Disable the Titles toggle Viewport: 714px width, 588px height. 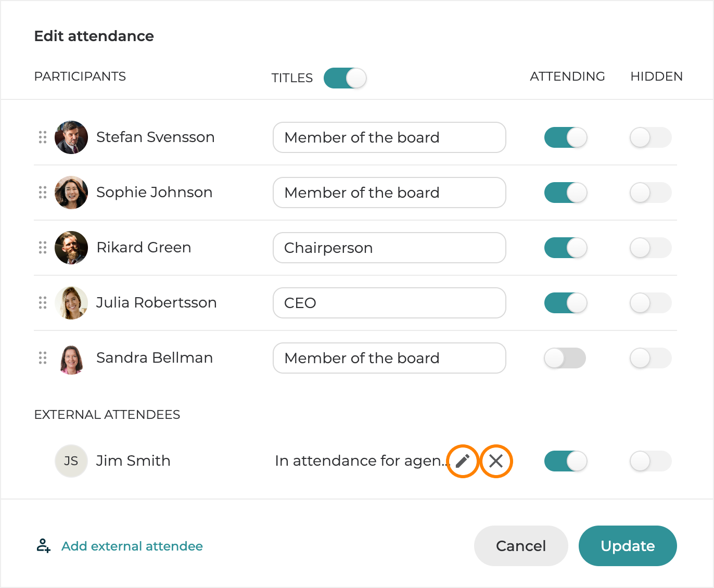(x=345, y=78)
